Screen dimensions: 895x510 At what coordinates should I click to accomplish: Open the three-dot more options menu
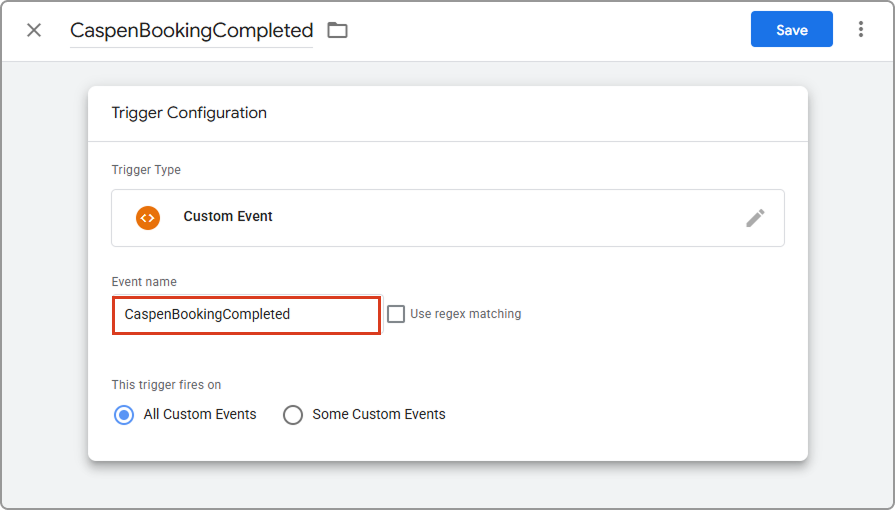(860, 30)
